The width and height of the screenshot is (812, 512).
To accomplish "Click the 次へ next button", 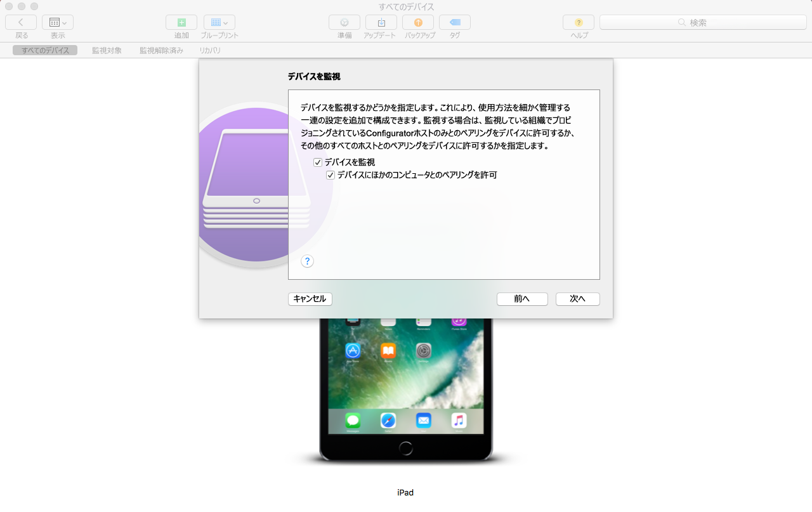I will coord(577,299).
